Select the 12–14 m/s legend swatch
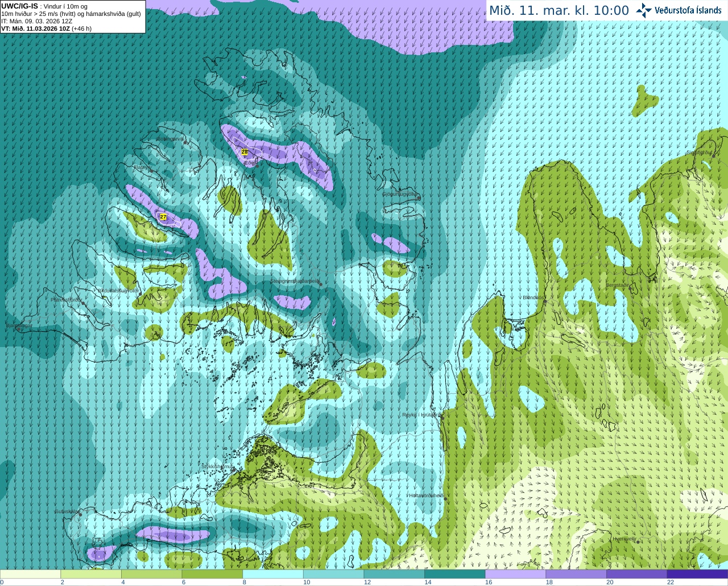The height and width of the screenshot is (586, 728). click(x=394, y=574)
